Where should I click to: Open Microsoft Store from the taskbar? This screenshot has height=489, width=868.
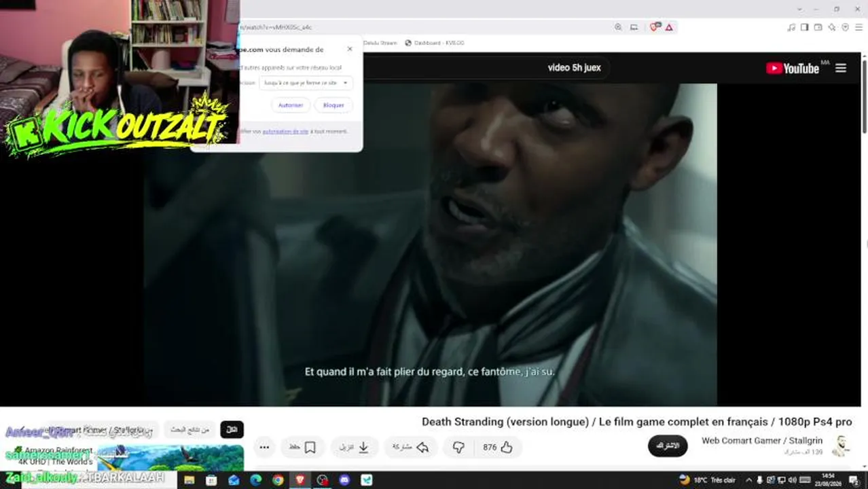pos(211,480)
